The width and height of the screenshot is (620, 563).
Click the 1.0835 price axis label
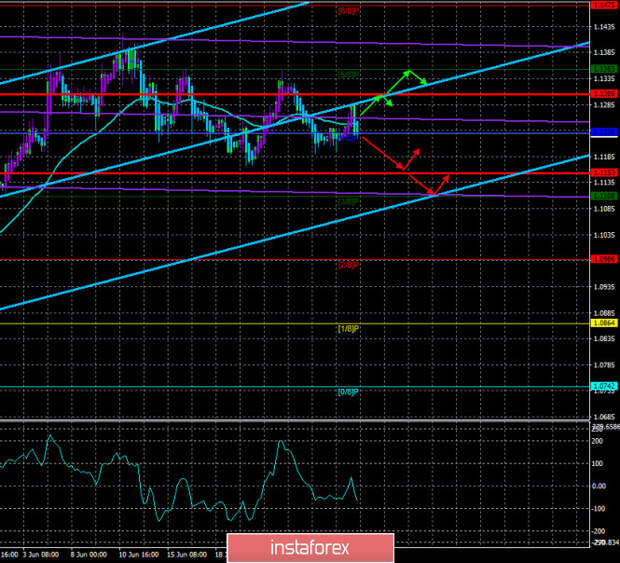click(x=605, y=339)
